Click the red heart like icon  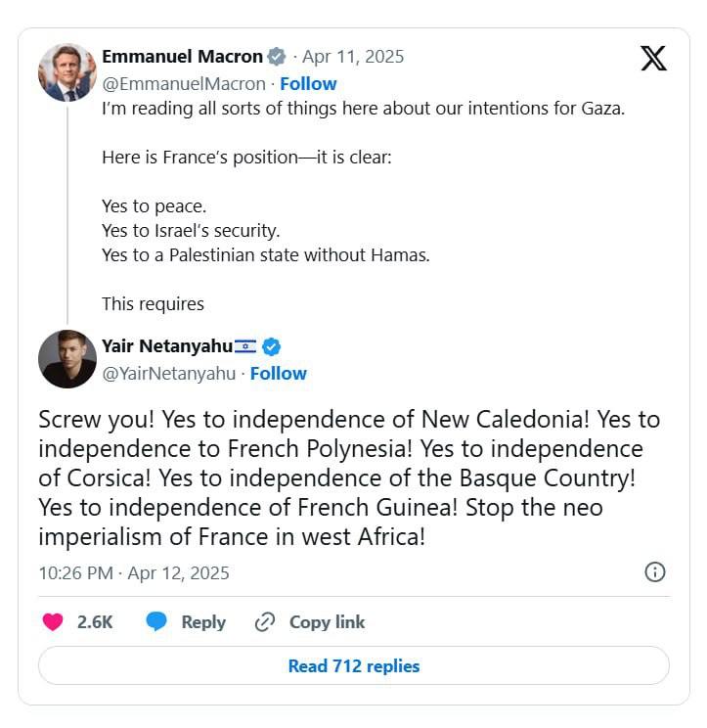tap(53, 622)
